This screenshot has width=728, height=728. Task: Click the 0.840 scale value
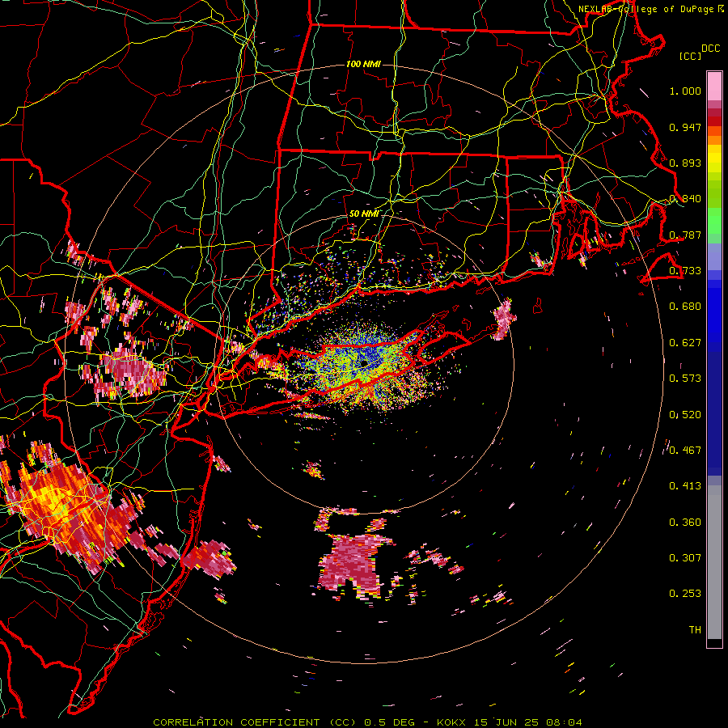685,199
